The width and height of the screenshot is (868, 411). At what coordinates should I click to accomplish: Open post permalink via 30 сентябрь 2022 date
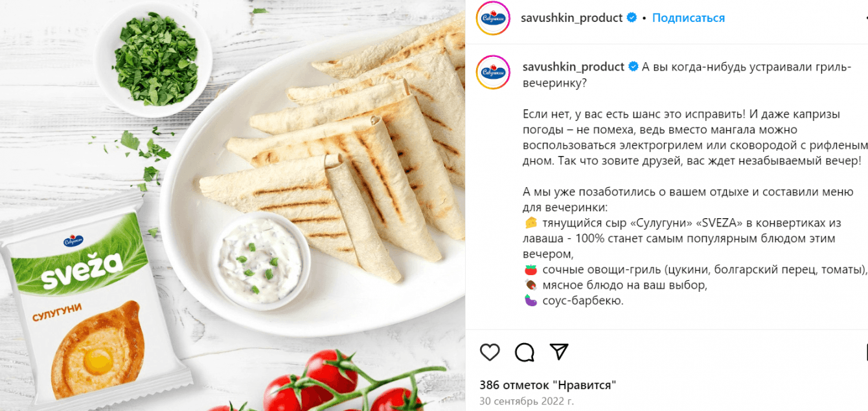coord(527,401)
